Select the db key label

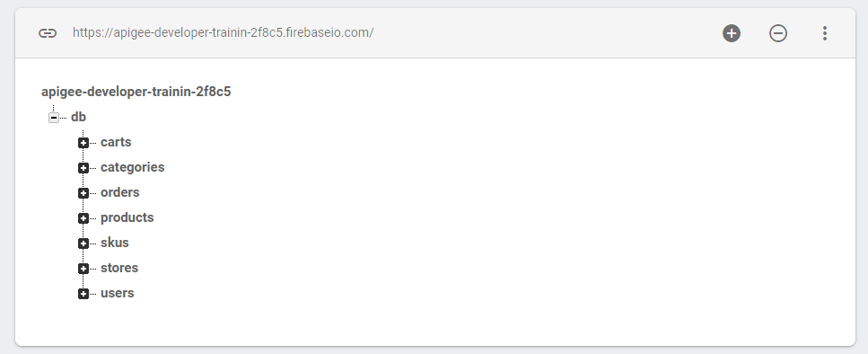pos(79,117)
